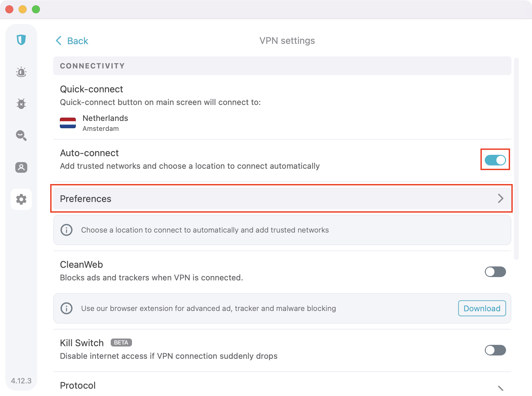532x396 pixels.
Task: Expand the Preferences row chevron
Action: [x=500, y=198]
